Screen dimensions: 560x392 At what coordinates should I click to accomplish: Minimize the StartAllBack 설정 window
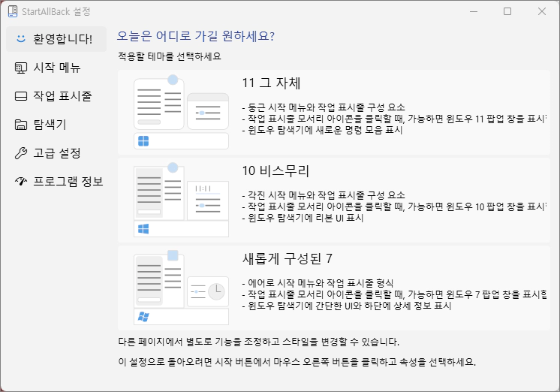point(474,11)
